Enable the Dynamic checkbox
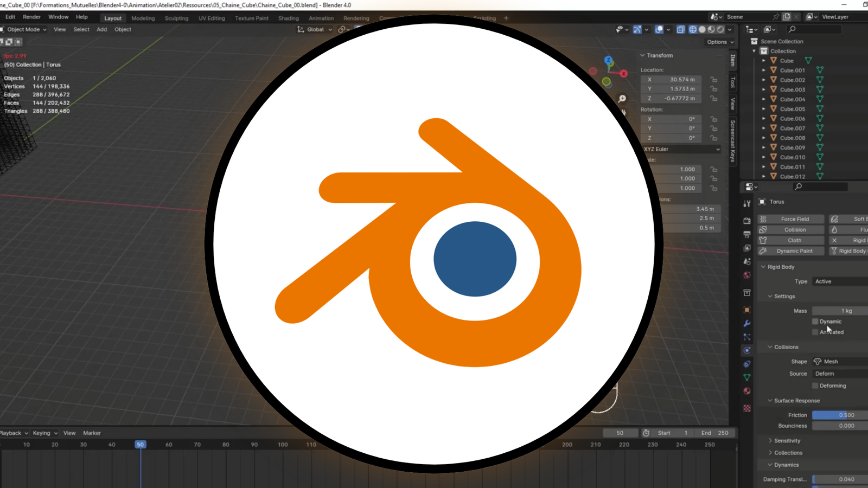Image resolution: width=868 pixels, height=488 pixels. pyautogui.click(x=815, y=322)
